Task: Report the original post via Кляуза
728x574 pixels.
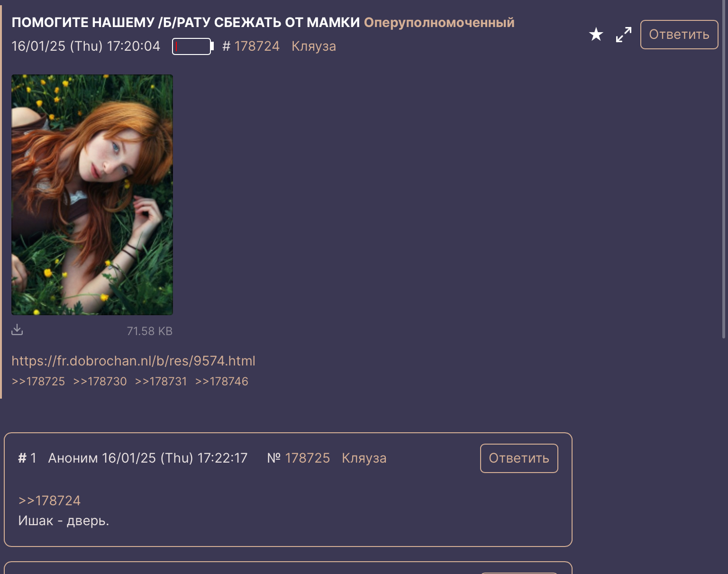Action: 314,46
